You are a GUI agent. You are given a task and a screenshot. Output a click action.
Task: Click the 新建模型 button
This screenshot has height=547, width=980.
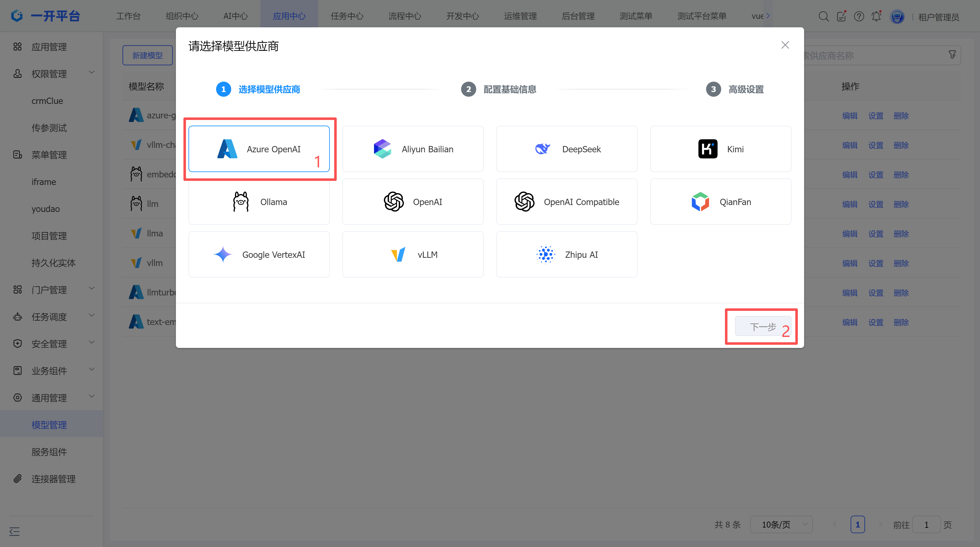[x=147, y=56]
